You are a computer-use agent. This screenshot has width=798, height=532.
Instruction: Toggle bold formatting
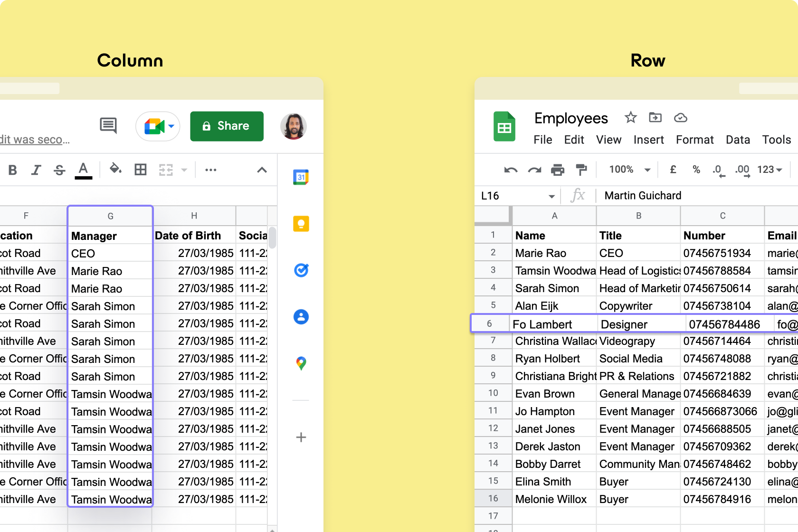(x=13, y=170)
